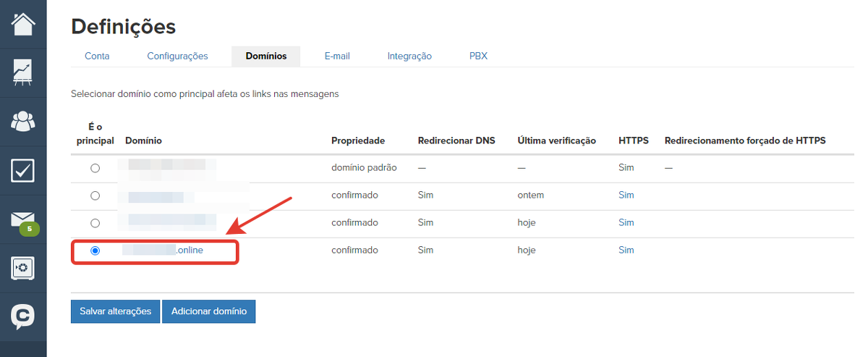Switch to the Configurações tab
Image resolution: width=868 pixels, height=357 pixels.
tap(177, 56)
